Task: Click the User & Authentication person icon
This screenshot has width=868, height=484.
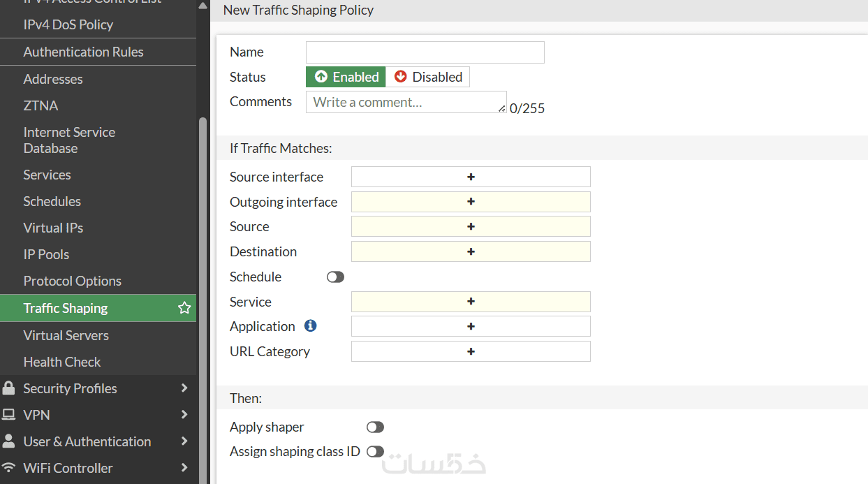Action: pos(9,441)
